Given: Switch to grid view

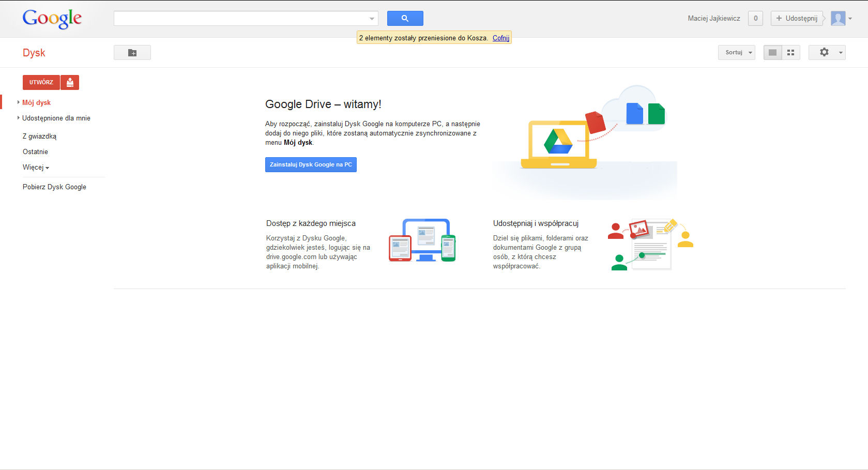Looking at the screenshot, I should (x=791, y=52).
